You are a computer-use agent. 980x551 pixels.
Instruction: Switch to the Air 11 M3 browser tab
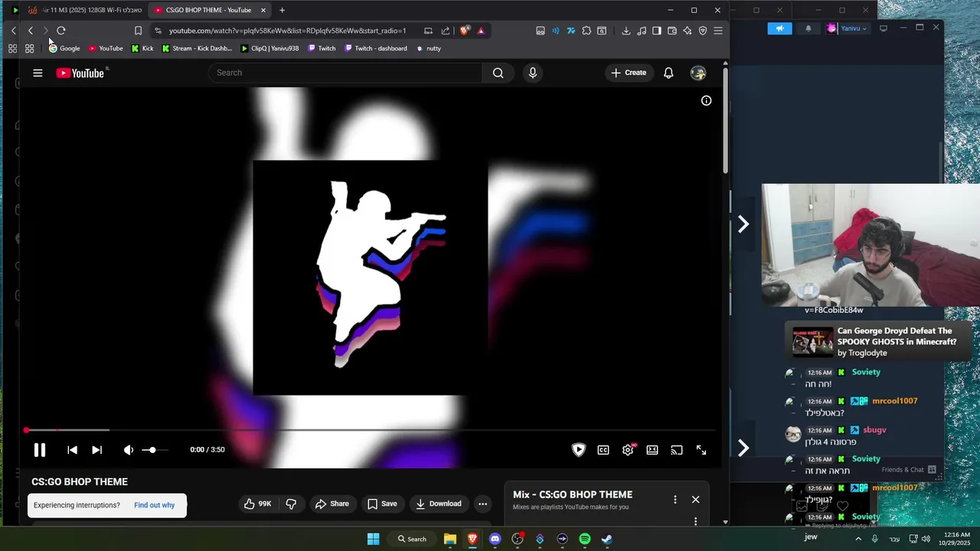tap(84, 10)
